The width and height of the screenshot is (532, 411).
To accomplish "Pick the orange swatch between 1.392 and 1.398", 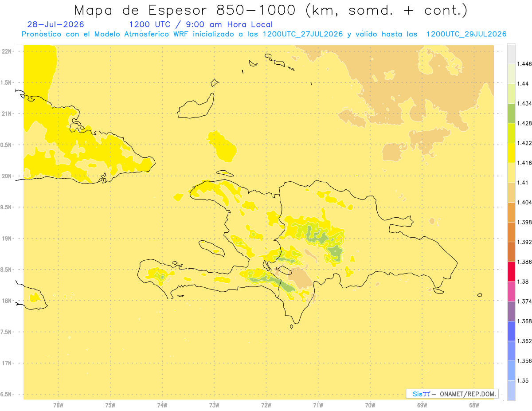I will point(511,232).
